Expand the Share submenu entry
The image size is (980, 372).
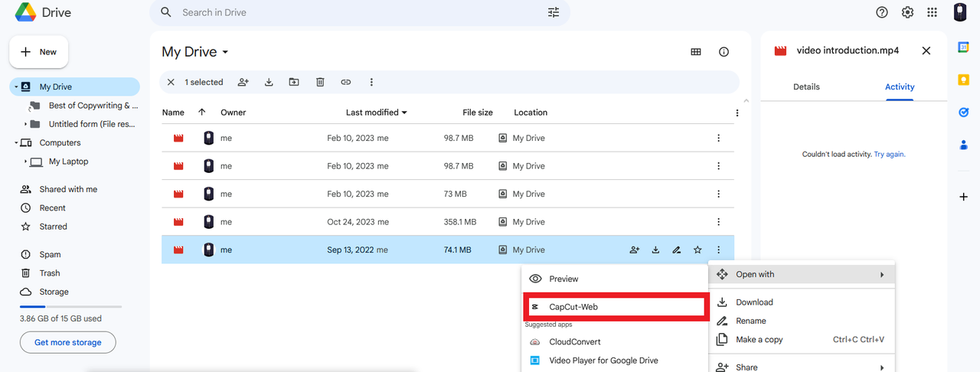802,367
